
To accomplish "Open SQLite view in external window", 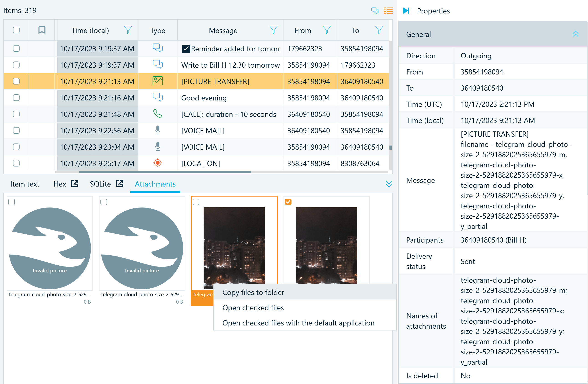I will pyautogui.click(x=120, y=184).
